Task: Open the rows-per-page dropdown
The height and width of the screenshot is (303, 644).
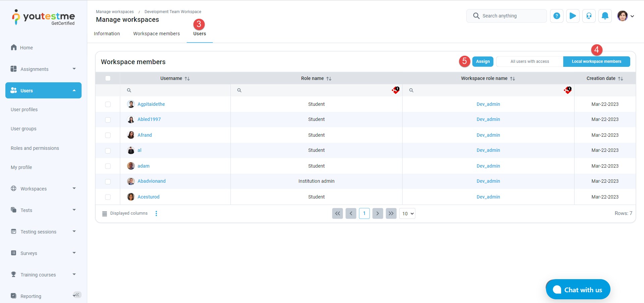Action: [407, 214]
